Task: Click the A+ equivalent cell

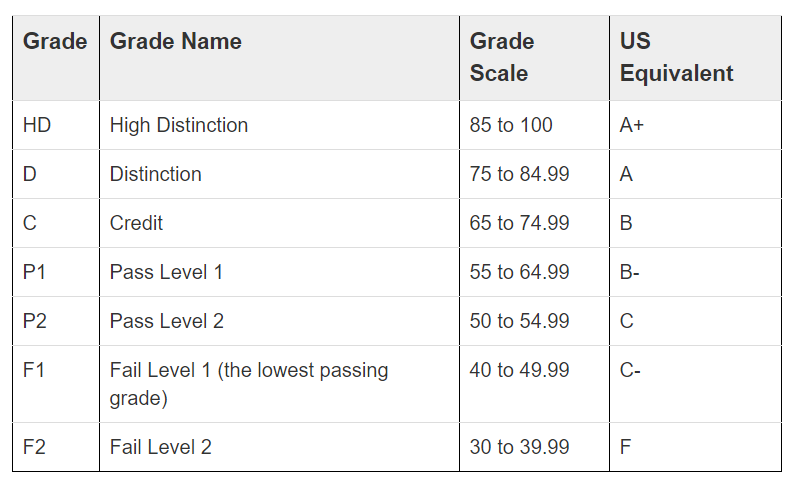Action: [x=633, y=125]
